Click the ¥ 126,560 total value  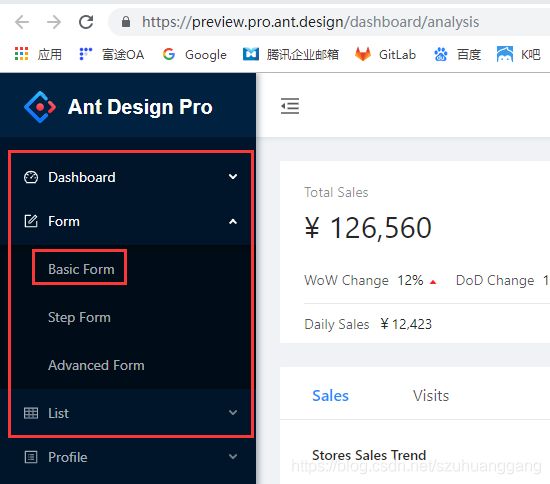tap(368, 228)
